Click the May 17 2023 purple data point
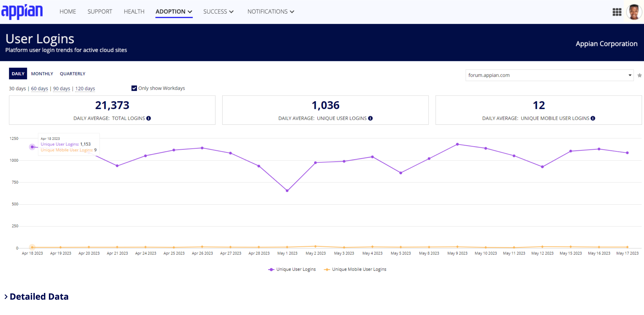The image size is (644, 315). point(627,153)
